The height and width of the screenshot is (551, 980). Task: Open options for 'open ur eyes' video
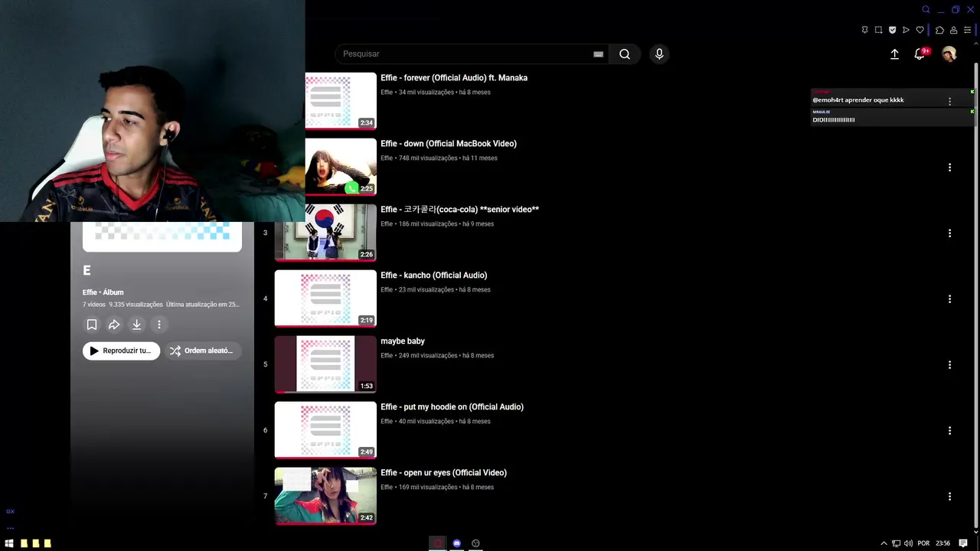(949, 496)
